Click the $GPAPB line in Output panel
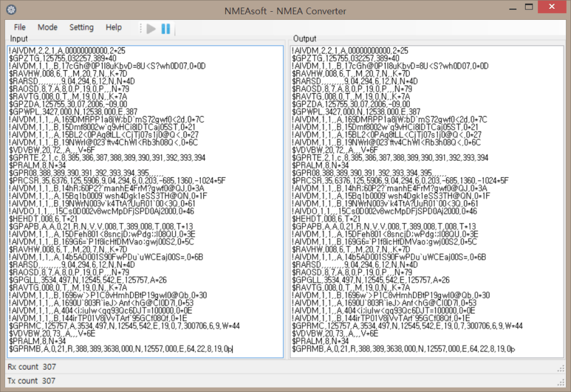 [384, 227]
